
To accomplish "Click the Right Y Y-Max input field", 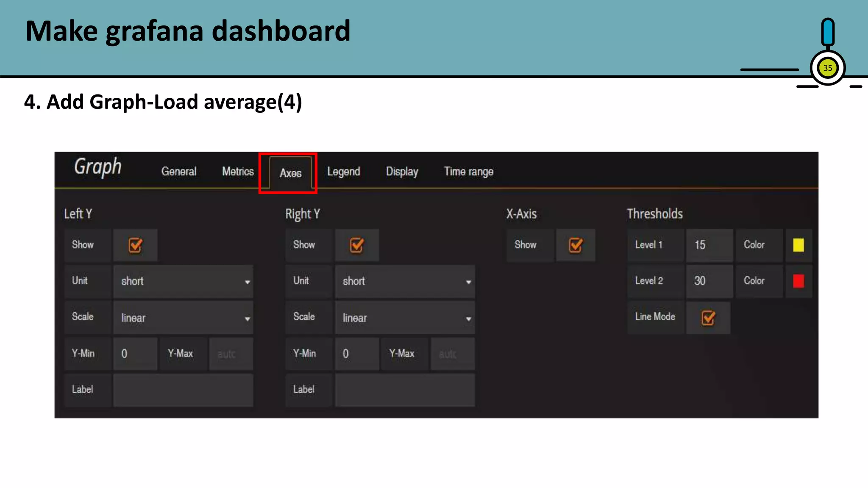I will (x=452, y=354).
